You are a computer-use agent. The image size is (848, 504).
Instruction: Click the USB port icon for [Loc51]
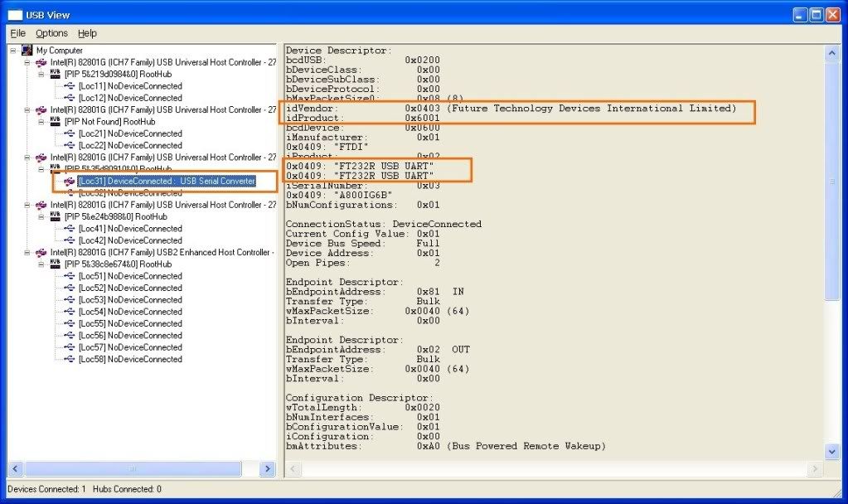[x=70, y=276]
